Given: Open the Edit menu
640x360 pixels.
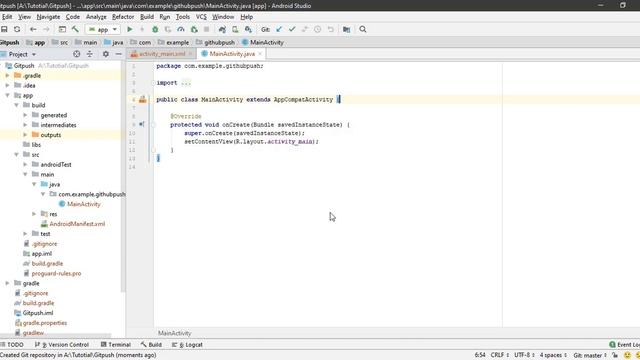Looking at the screenshot, I should pyautogui.click(x=7, y=17).
